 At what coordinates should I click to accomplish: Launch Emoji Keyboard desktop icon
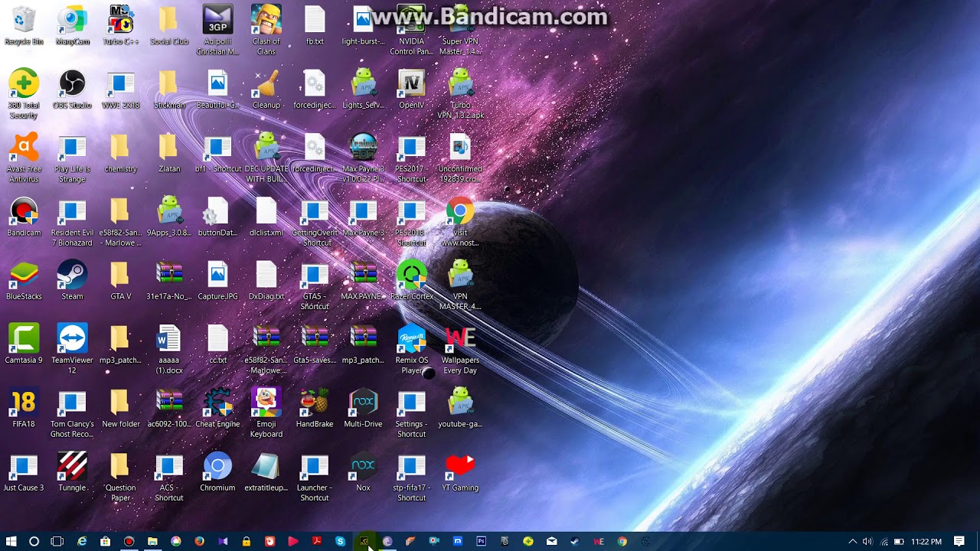click(x=266, y=413)
